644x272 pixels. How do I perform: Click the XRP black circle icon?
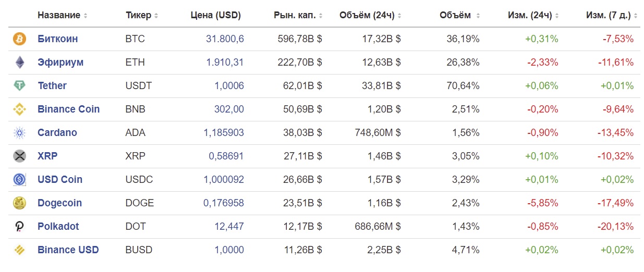(19, 156)
